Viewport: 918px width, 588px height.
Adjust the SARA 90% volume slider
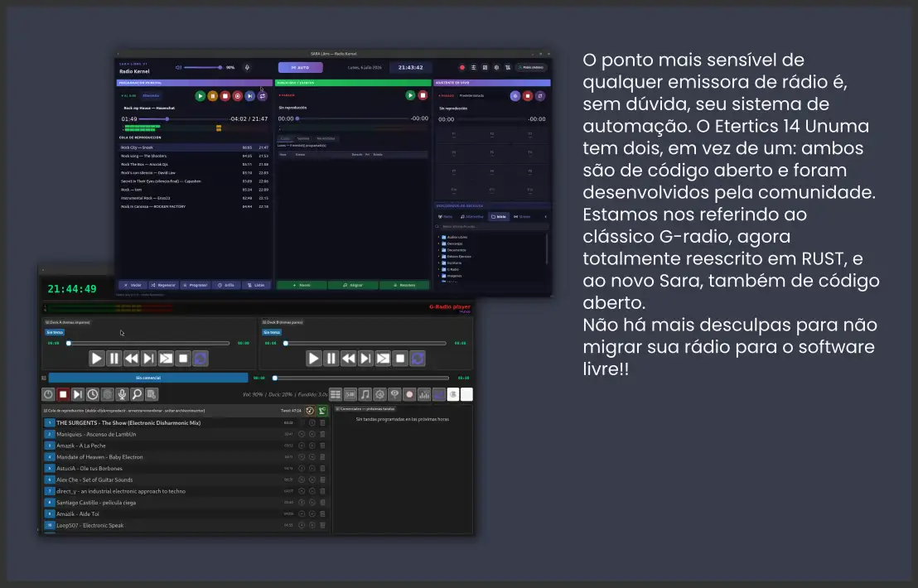[202, 67]
